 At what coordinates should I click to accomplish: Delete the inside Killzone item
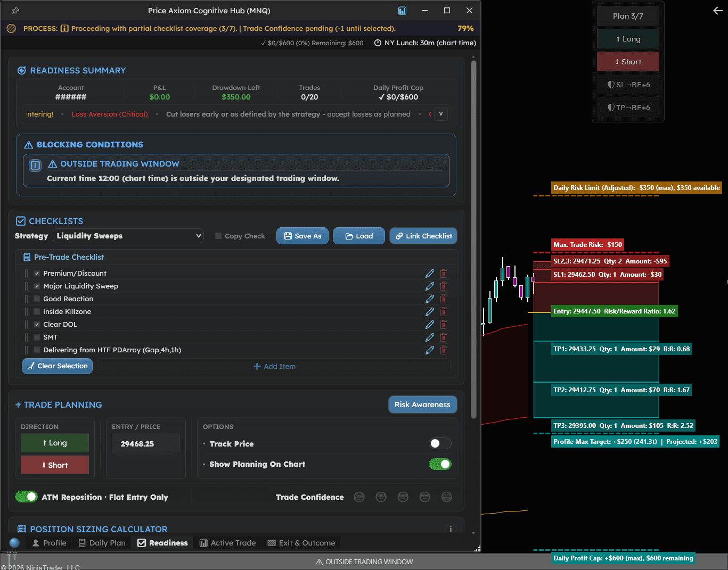(443, 311)
